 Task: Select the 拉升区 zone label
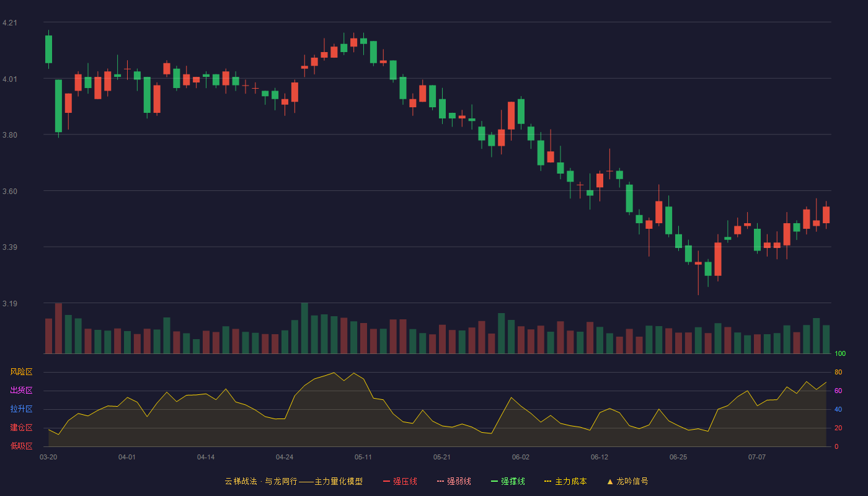(x=21, y=409)
